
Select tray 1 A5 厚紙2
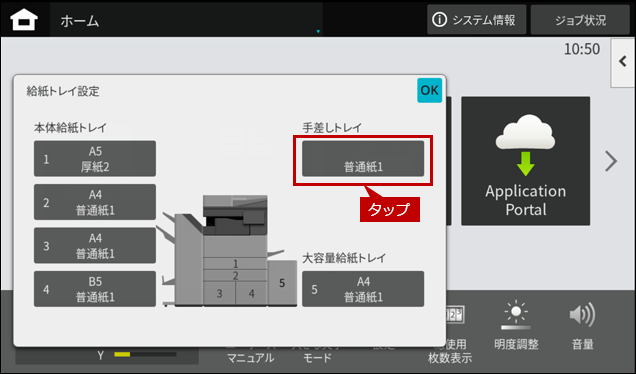click(95, 159)
